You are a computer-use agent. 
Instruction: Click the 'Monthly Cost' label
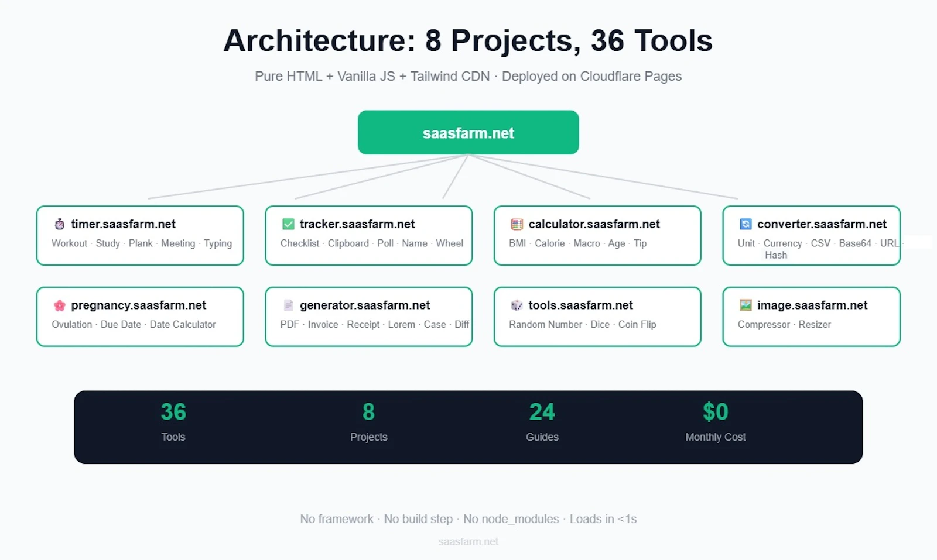pos(716,437)
